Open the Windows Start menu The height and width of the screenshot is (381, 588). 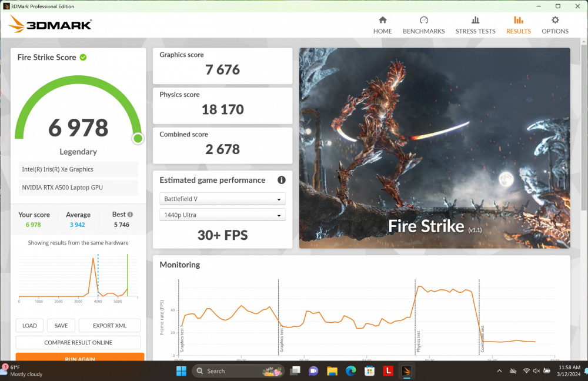coord(182,371)
